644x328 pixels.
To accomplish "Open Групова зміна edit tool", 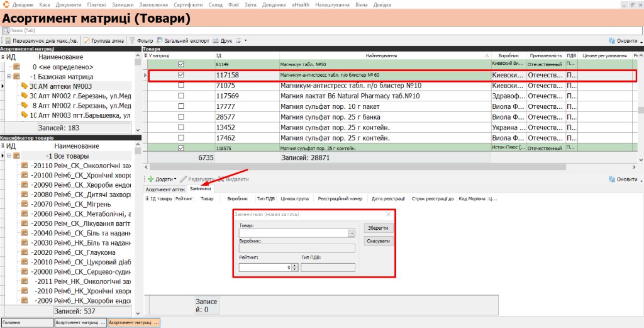I will coord(87,41).
